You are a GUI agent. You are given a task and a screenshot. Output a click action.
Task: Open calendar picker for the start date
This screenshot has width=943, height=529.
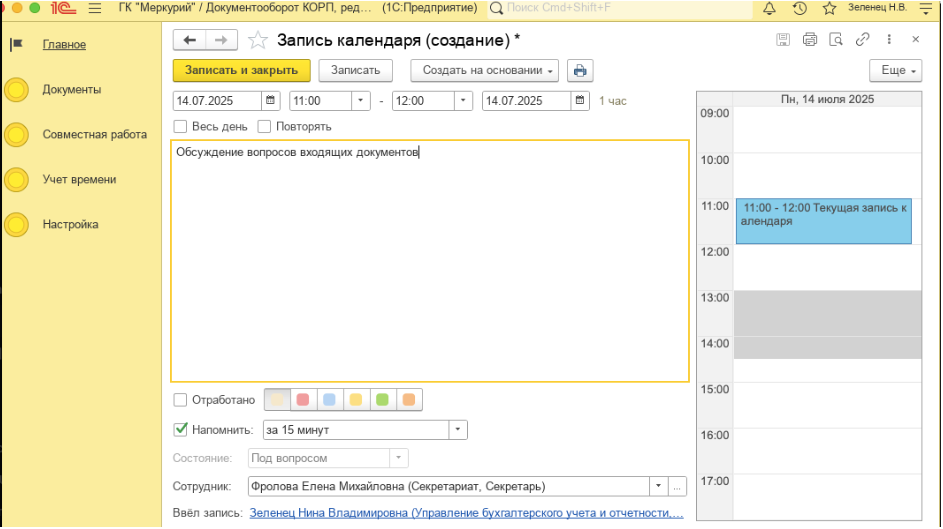[271, 101]
